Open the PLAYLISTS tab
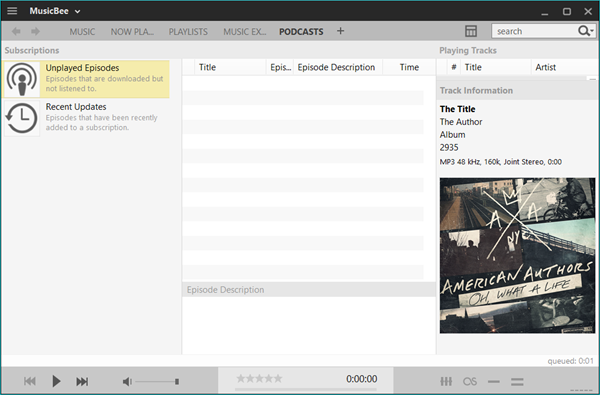Viewport: 600px width, 395px height. [188, 32]
